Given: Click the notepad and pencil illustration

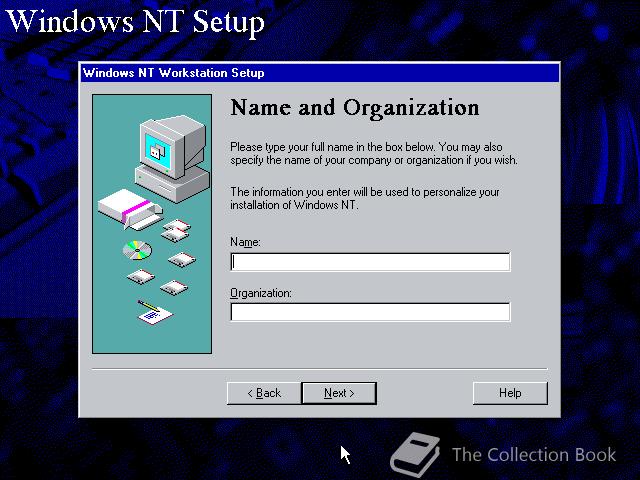Looking at the screenshot, I should [155, 312].
